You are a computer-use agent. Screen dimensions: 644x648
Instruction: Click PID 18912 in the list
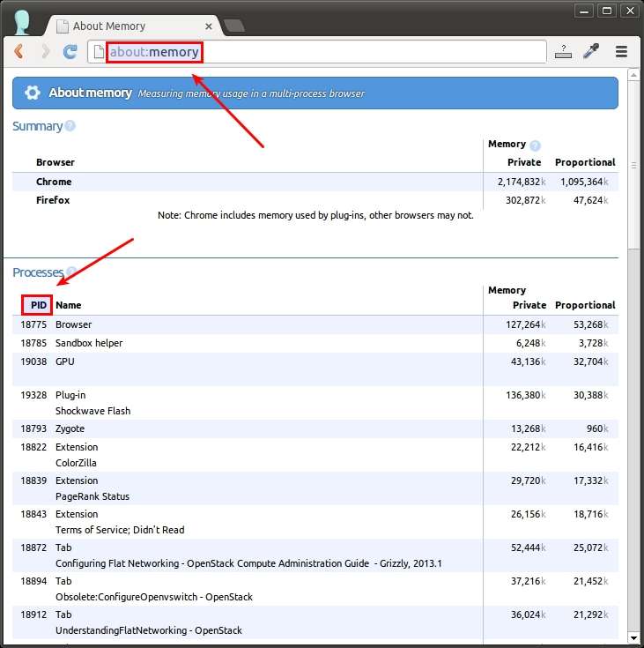pos(33,614)
